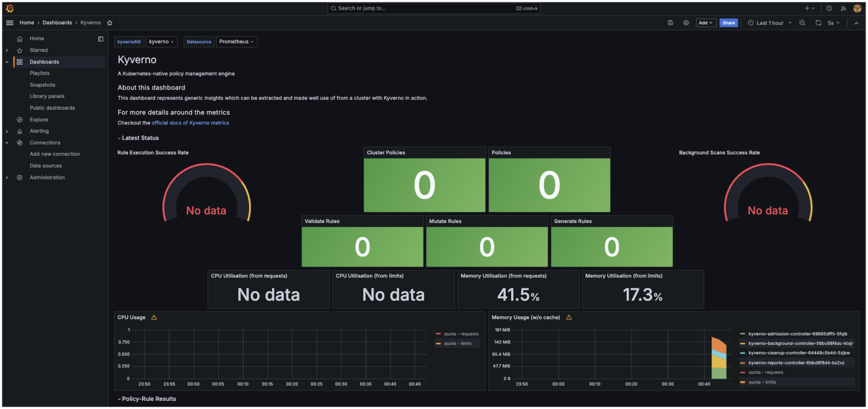The height and width of the screenshot is (409, 868).
Task: Click the Memory Usage warning triangle icon
Action: coord(569,317)
